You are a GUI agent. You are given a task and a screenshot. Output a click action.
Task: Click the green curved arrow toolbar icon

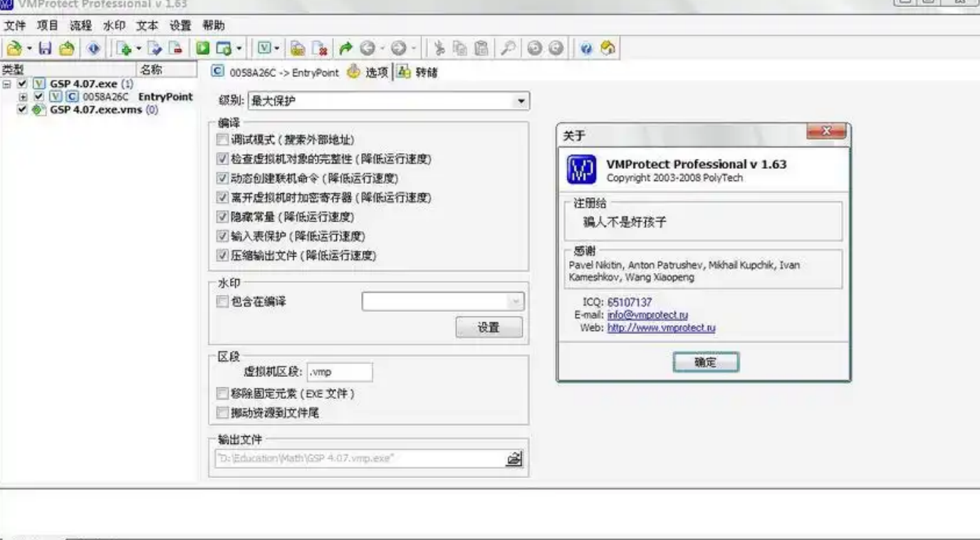pos(345,48)
